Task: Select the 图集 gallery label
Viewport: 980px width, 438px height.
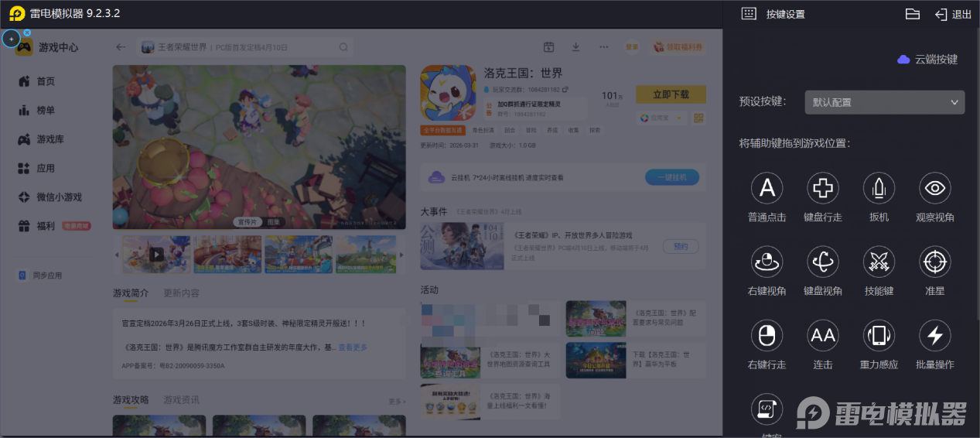Action: click(x=274, y=222)
